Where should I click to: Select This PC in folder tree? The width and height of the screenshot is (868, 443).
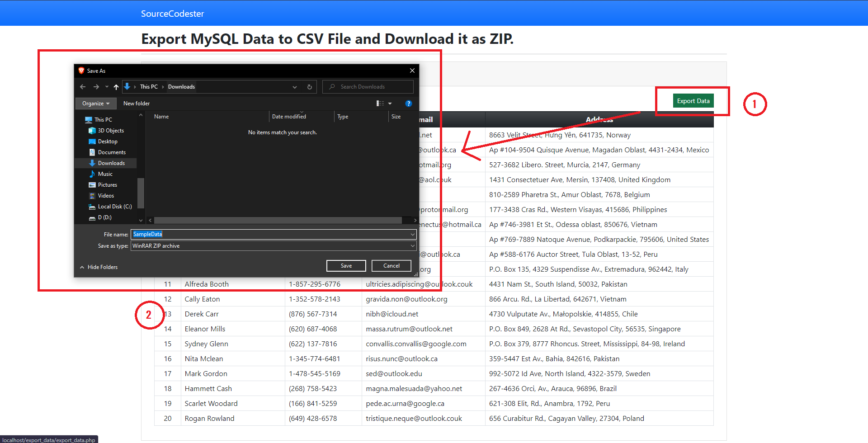tap(103, 120)
